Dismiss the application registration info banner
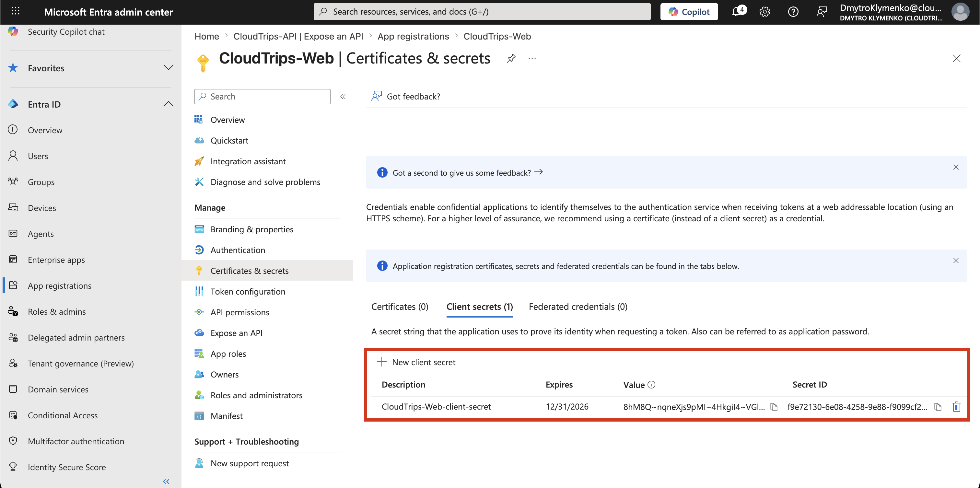The width and height of the screenshot is (980, 488). click(x=956, y=261)
